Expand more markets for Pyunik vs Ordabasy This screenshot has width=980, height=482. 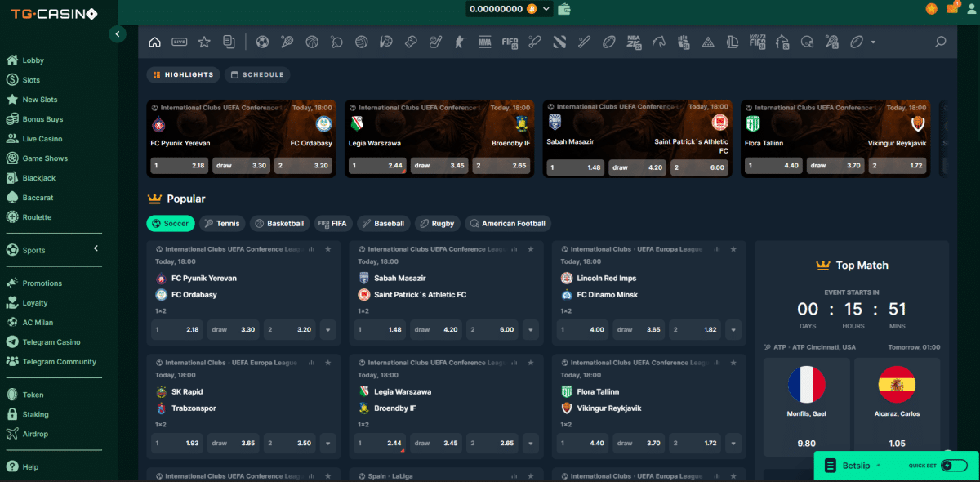click(327, 330)
